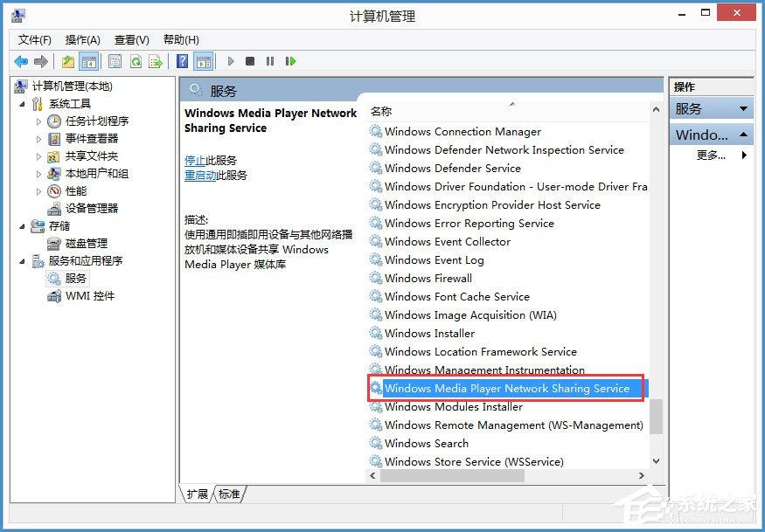
Task: Stop the service via the black square icon
Action: [250, 61]
